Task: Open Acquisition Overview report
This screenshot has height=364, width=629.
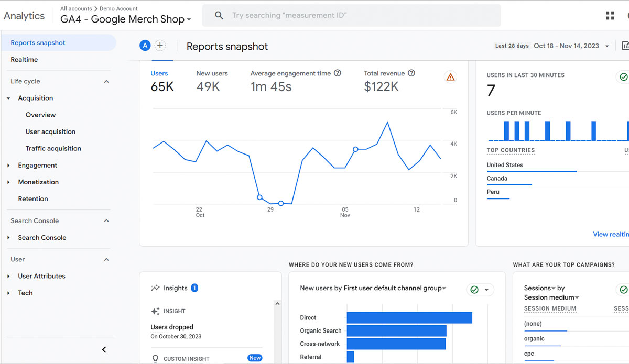Action: tap(40, 115)
